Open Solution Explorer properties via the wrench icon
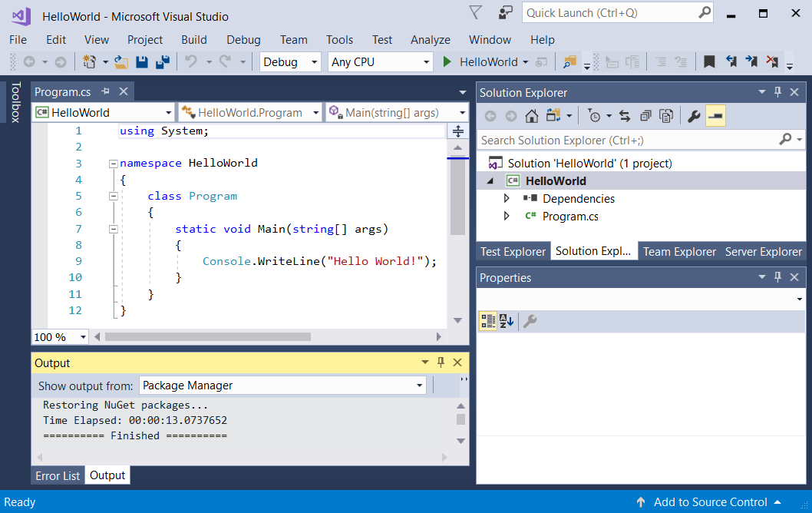Image resolution: width=812 pixels, height=513 pixels. point(693,115)
